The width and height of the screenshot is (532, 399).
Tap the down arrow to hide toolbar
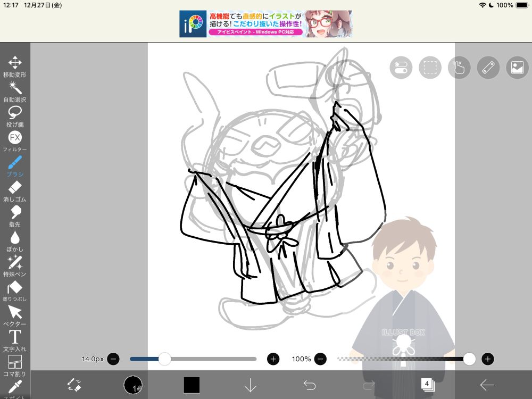point(251,385)
